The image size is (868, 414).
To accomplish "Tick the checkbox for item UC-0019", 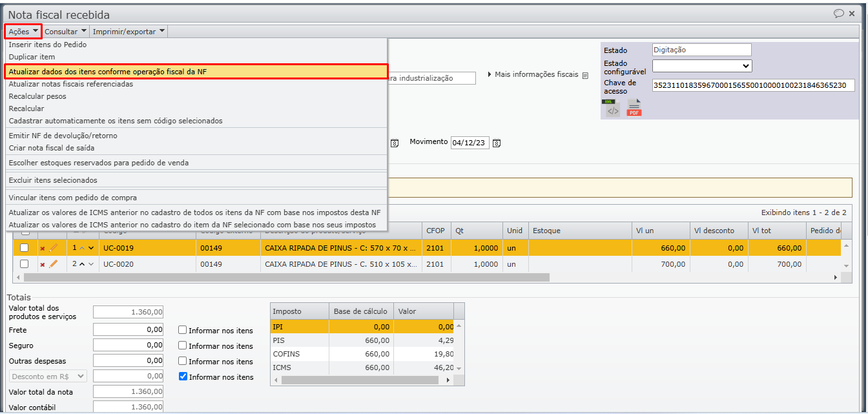I will tap(25, 247).
